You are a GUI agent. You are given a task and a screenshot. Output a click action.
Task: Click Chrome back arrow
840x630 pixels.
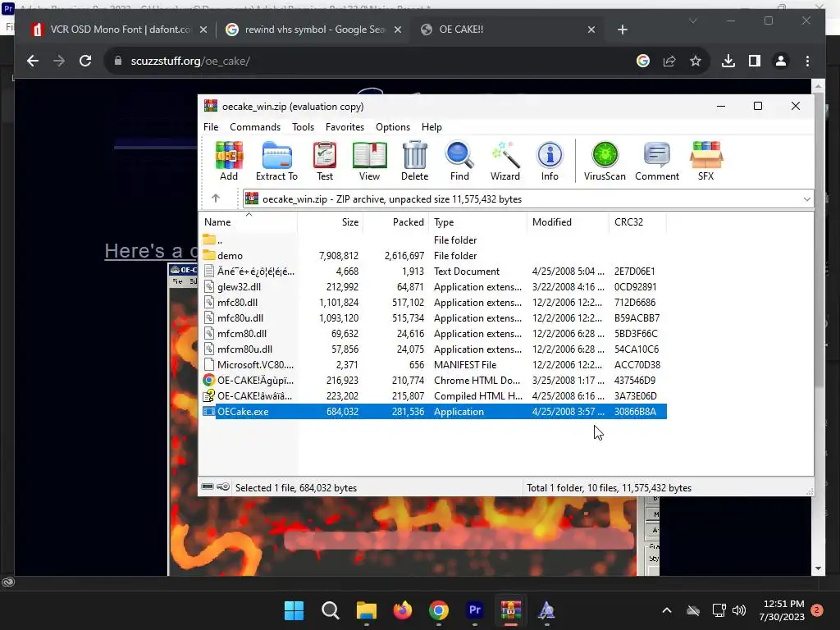(33, 61)
